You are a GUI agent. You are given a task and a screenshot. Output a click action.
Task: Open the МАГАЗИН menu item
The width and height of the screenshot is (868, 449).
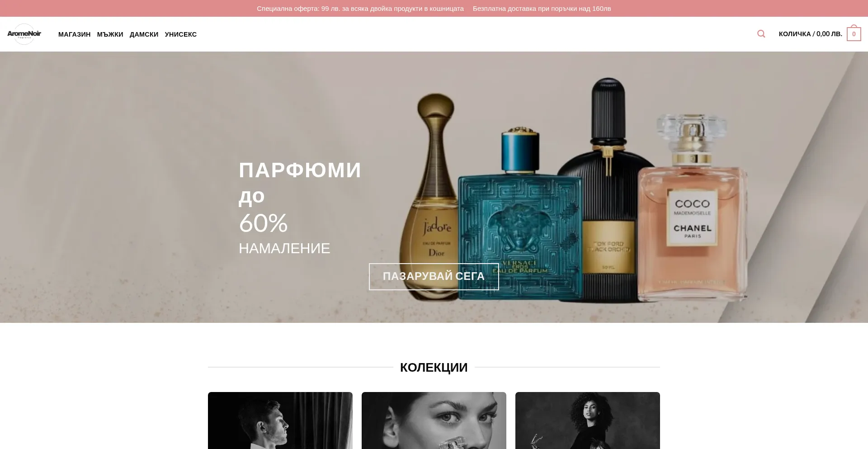(x=74, y=34)
